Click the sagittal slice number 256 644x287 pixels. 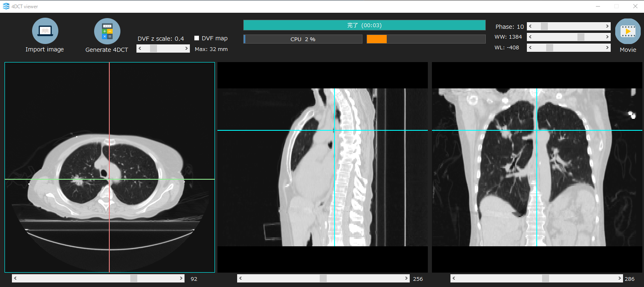[418, 279]
